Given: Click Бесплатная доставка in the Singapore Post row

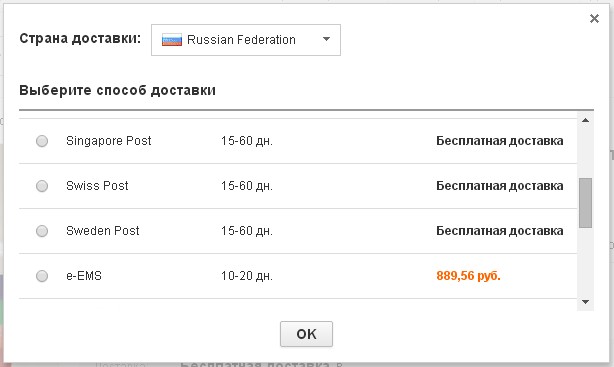Looking at the screenshot, I should pyautogui.click(x=500, y=141).
